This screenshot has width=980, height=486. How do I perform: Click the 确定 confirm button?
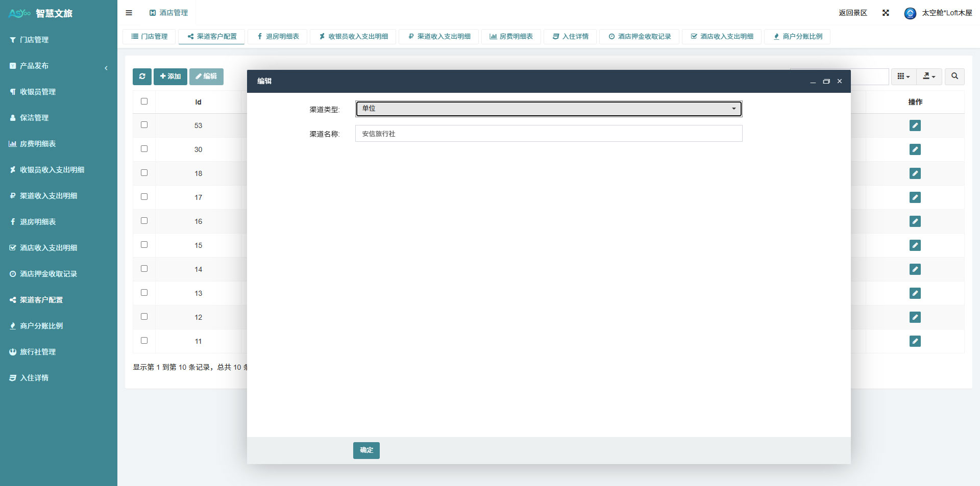(366, 450)
